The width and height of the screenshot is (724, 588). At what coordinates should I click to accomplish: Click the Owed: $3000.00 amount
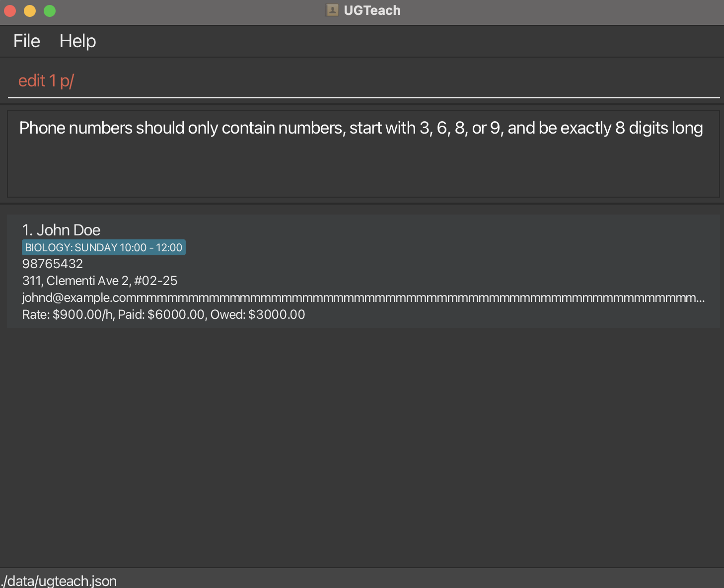(258, 314)
